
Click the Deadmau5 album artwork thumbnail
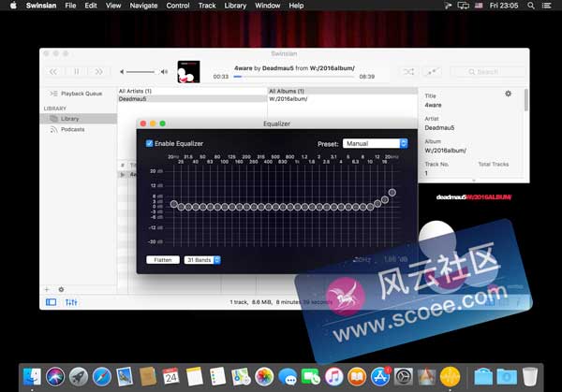point(188,72)
